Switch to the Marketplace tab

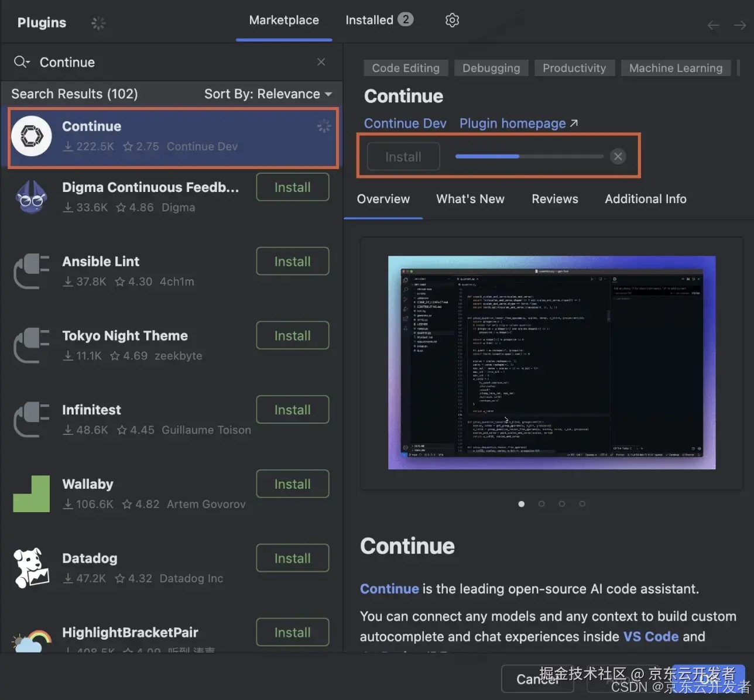click(x=284, y=20)
